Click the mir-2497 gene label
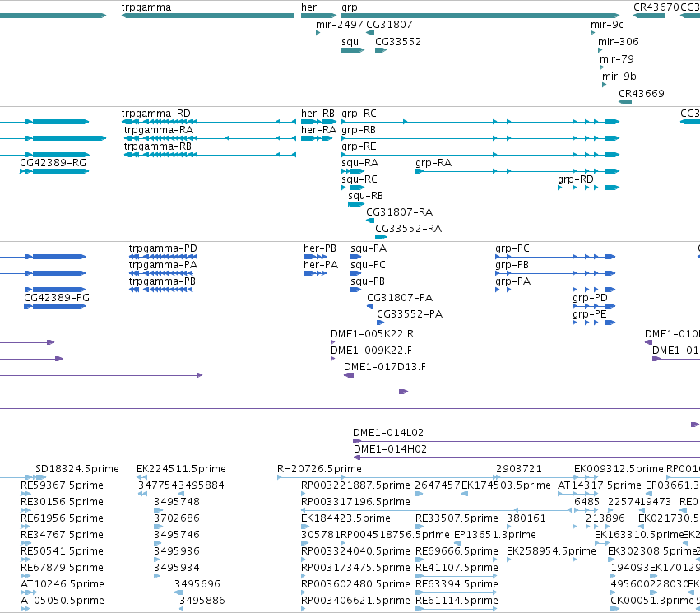The height and width of the screenshot is (613, 700). pos(339,25)
